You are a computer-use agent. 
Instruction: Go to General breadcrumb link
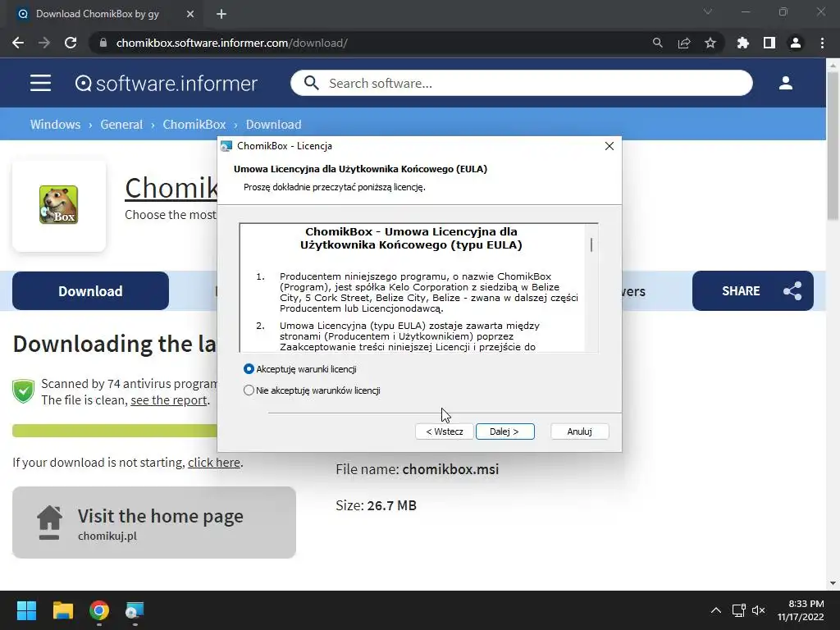[121, 125]
